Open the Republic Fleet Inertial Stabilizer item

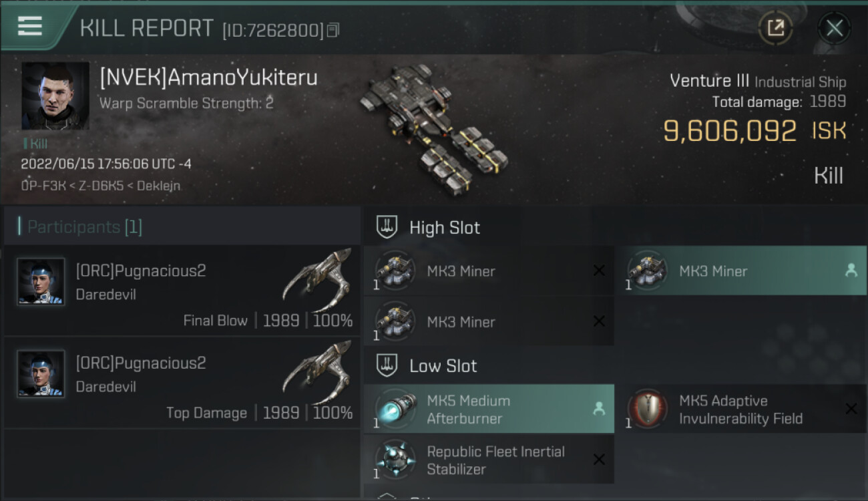pos(489,460)
